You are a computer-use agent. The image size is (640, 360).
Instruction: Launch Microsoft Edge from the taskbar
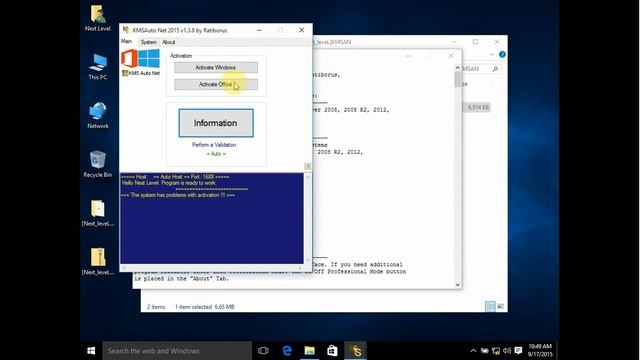tap(287, 351)
